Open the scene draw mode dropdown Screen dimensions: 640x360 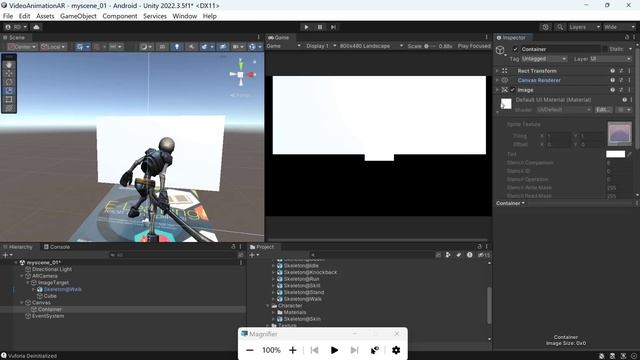coord(146,47)
